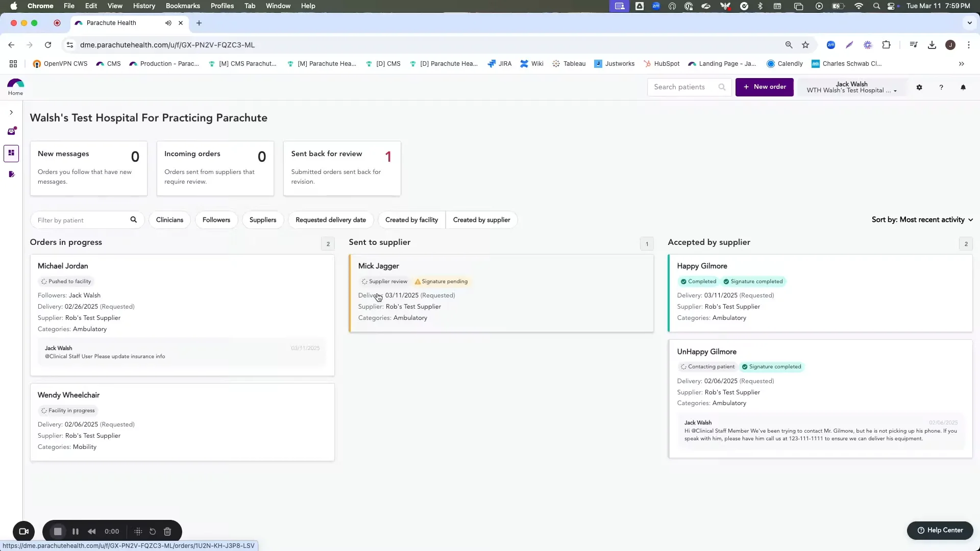Open the help question mark icon

(x=941, y=87)
